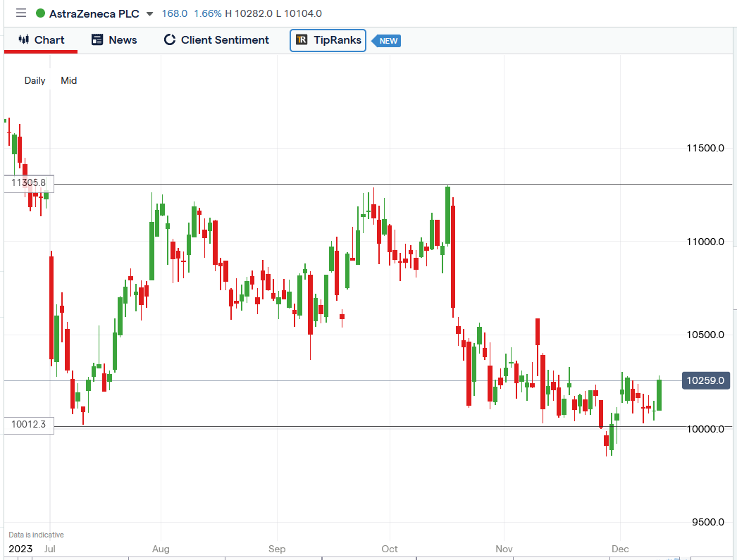This screenshot has height=560, width=737.
Task: Click the Oct label on time axis
Action: coord(390,549)
